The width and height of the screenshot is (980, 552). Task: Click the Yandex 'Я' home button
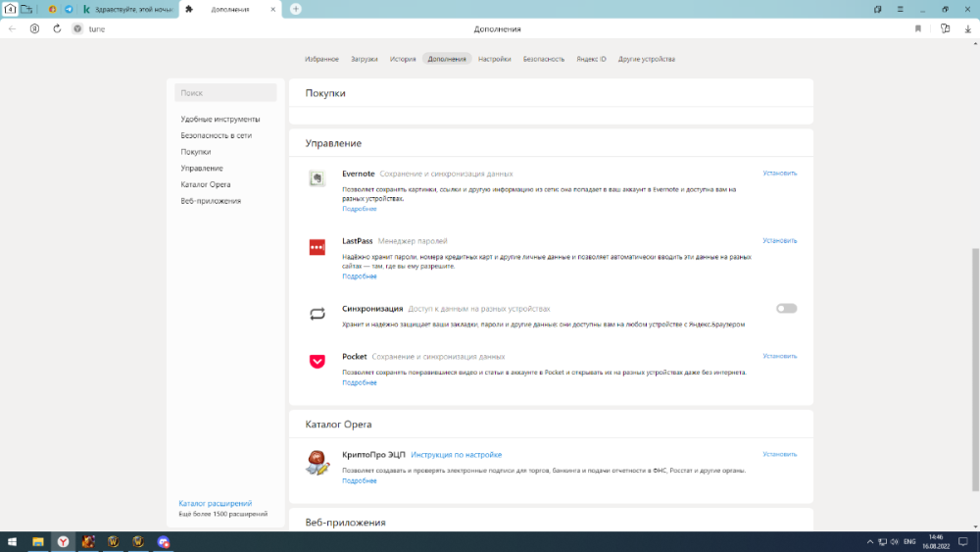pos(34,28)
